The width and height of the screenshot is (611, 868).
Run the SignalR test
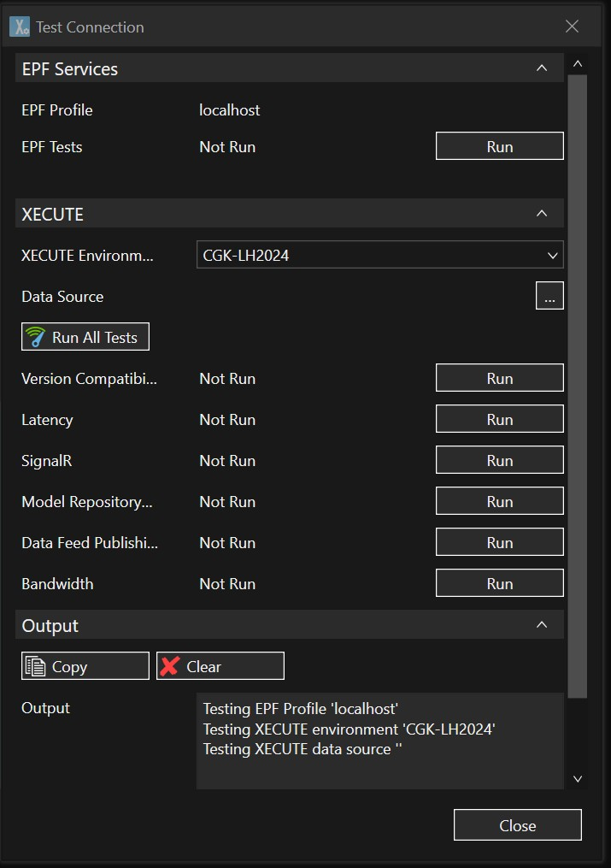coord(499,459)
